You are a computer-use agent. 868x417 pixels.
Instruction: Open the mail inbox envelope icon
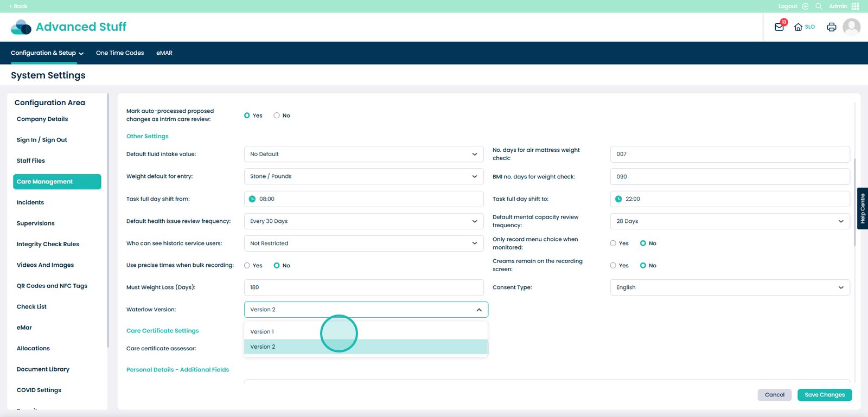click(779, 27)
